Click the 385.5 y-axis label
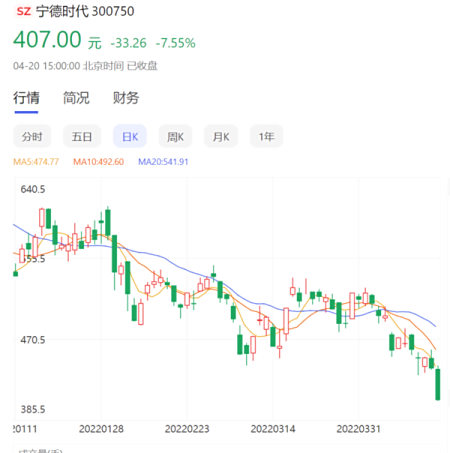 tap(33, 409)
